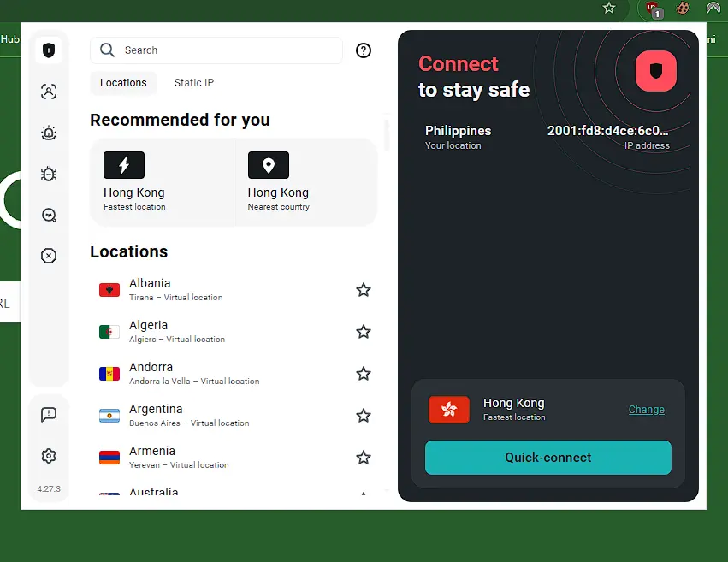Click the lightning bolt fastest location icon
The height and width of the screenshot is (562, 728).
click(124, 165)
